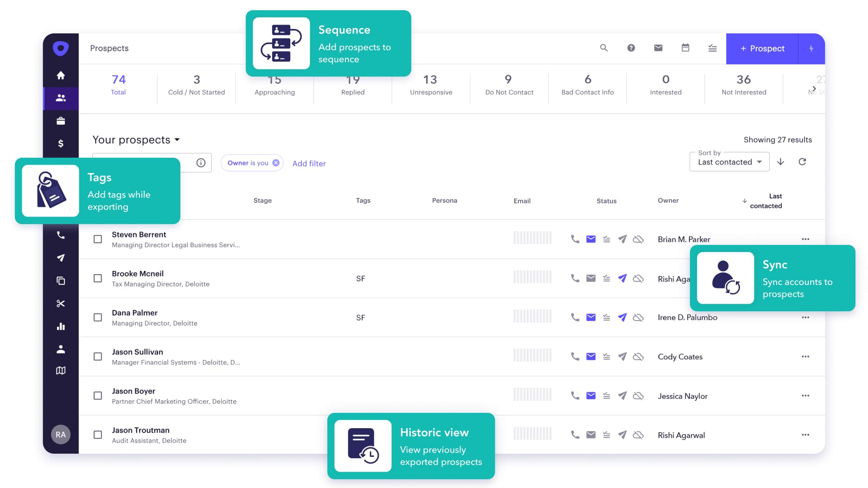Click the phone icon for Steven Berrent

pyautogui.click(x=575, y=239)
